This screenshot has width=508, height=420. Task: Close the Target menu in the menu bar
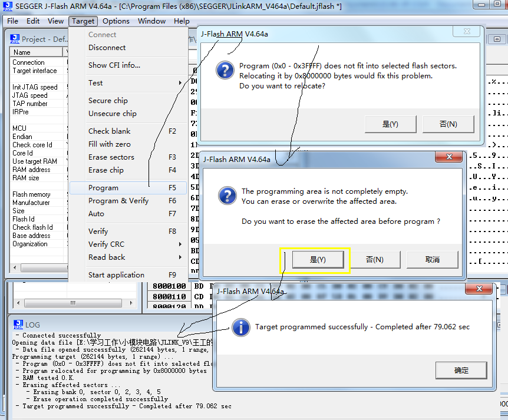click(x=83, y=21)
